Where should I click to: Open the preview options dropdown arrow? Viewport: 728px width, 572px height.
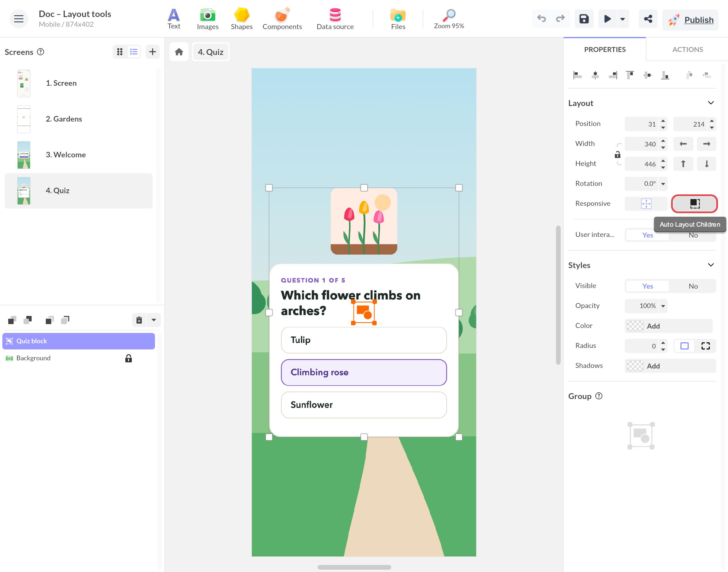pos(623,19)
